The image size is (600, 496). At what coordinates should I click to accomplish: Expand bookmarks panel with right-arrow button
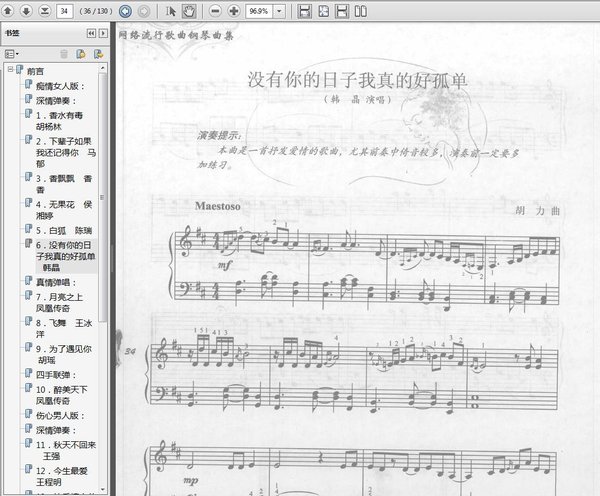pos(103,33)
